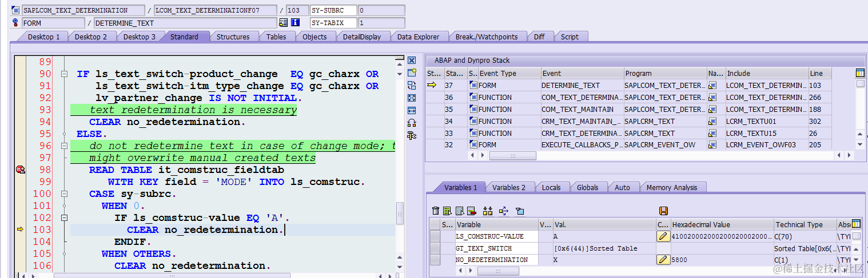Collapse the WHEN OTHERS block at line 105
Image resolution: width=868 pixels, height=278 pixels.
tap(64, 254)
